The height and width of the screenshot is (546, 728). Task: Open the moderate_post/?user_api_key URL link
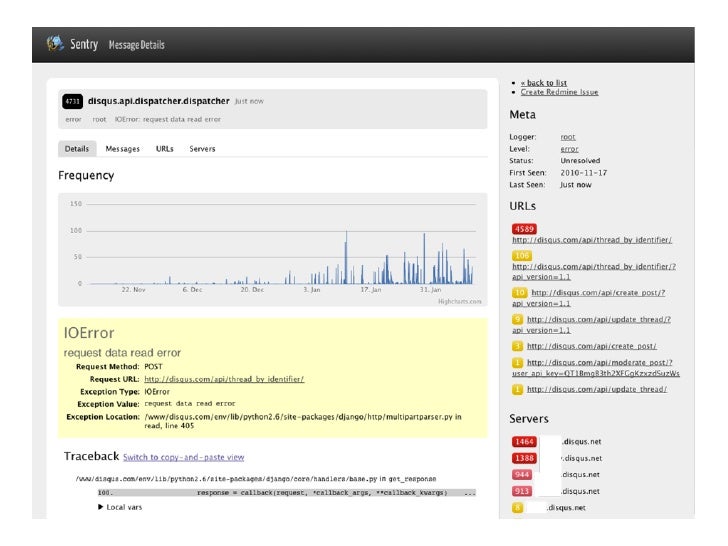pyautogui.click(x=596, y=368)
